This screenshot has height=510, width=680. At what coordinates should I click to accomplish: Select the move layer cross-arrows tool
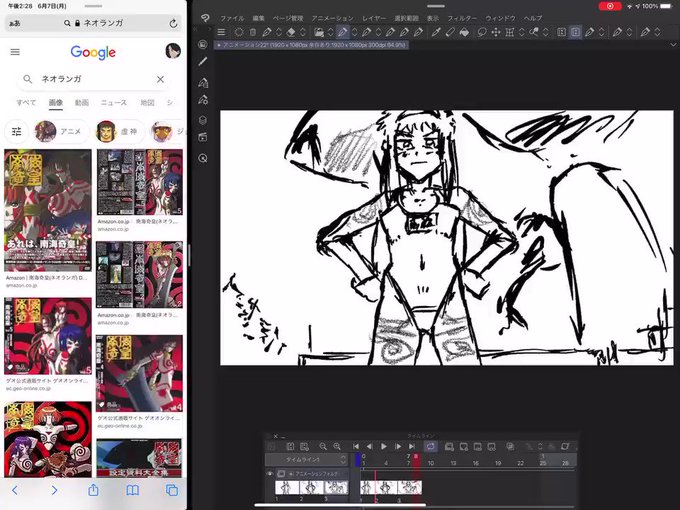click(x=496, y=32)
